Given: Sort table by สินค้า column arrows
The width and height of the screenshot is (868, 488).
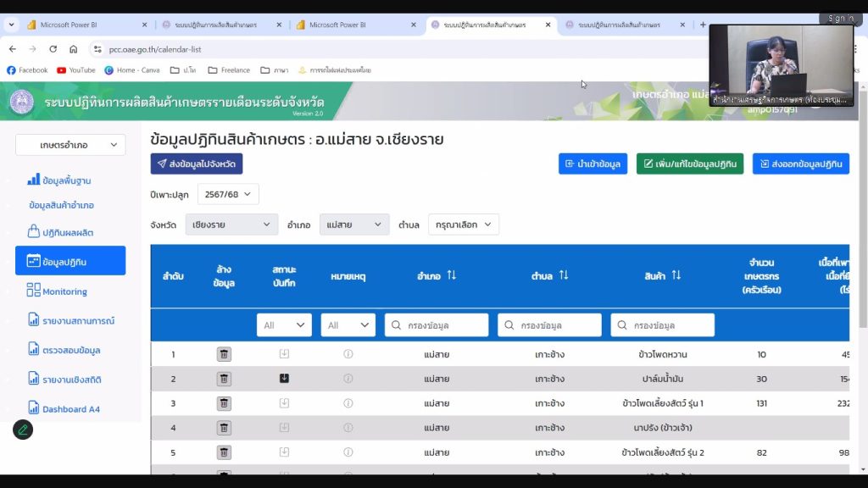Looking at the screenshot, I should (x=676, y=275).
